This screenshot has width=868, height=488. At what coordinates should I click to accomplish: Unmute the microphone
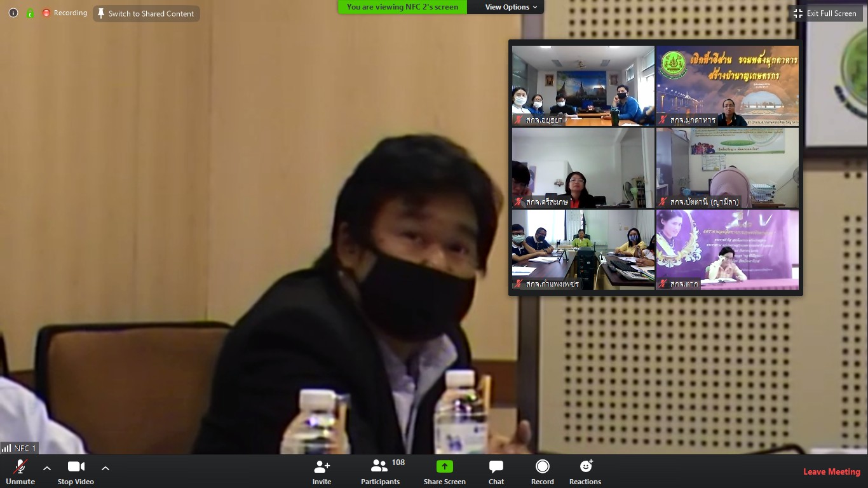coord(20,471)
